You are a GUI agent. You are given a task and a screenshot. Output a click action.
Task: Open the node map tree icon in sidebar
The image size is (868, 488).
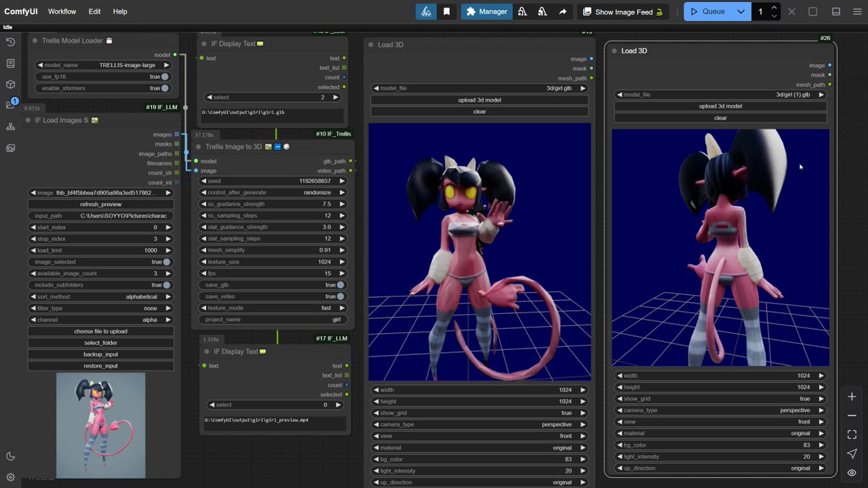(10, 127)
